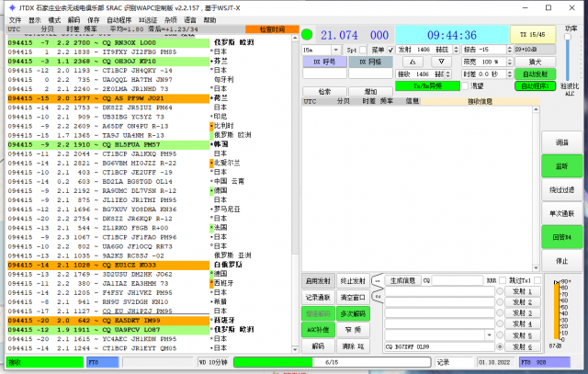Click the 记录通联 button

pos(318,298)
